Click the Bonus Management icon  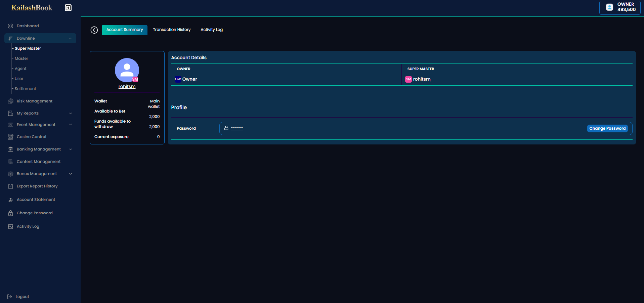(10, 174)
